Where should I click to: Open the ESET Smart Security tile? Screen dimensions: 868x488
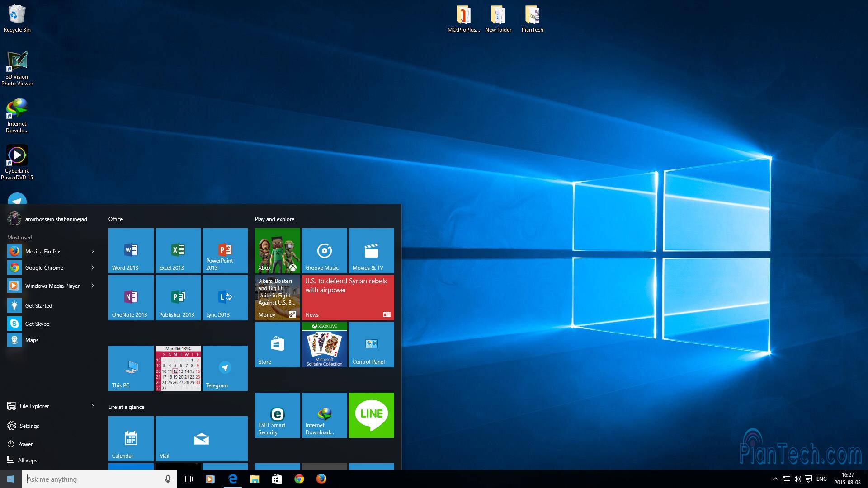pyautogui.click(x=278, y=415)
